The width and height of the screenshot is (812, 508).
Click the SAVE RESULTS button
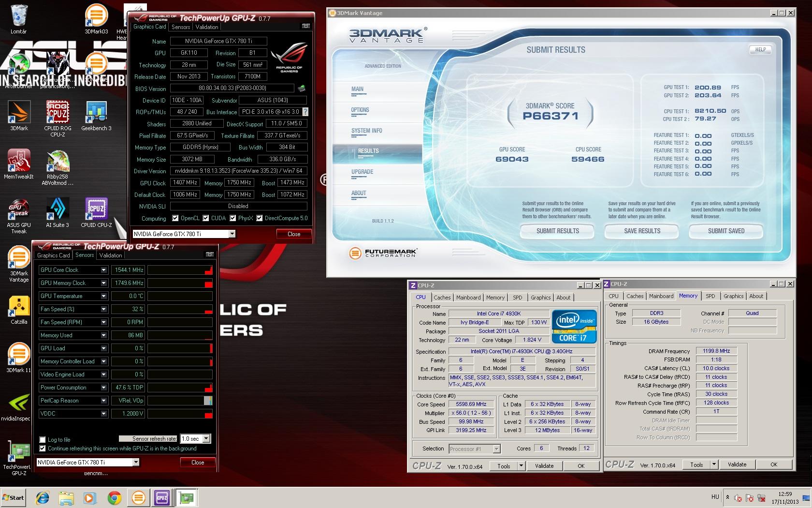point(642,231)
